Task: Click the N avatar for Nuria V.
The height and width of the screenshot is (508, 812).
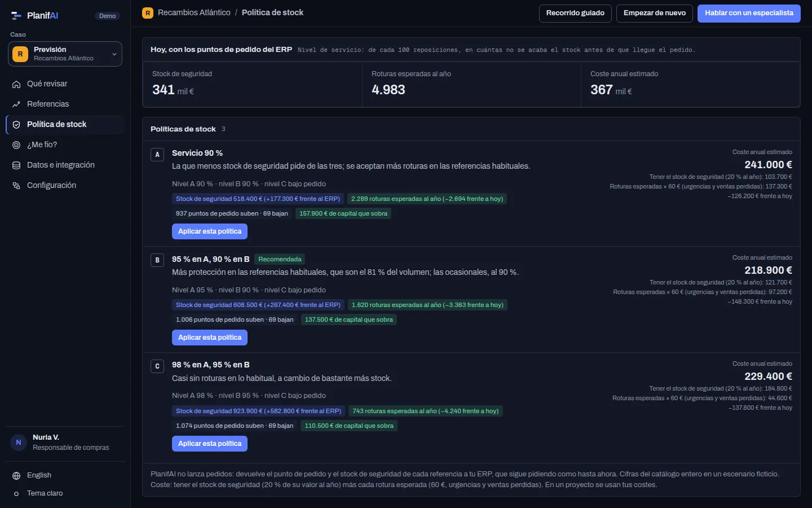Action: pyautogui.click(x=19, y=443)
